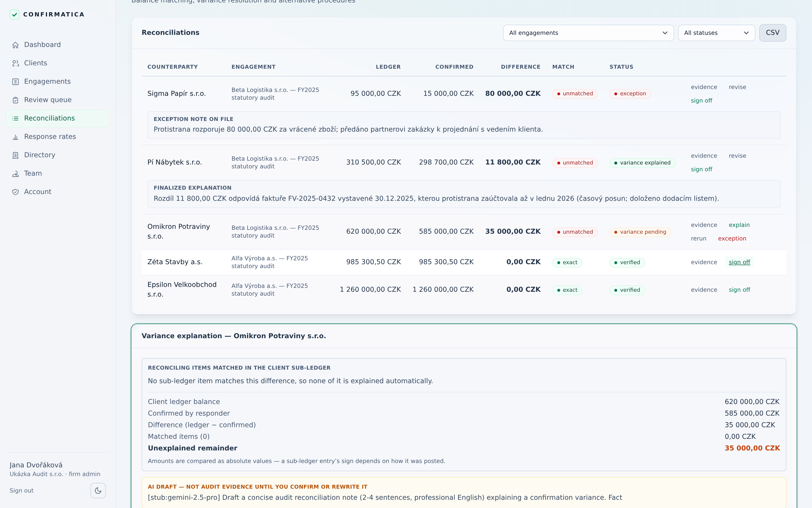Click the exception status badge for Sigma Papír

630,94
